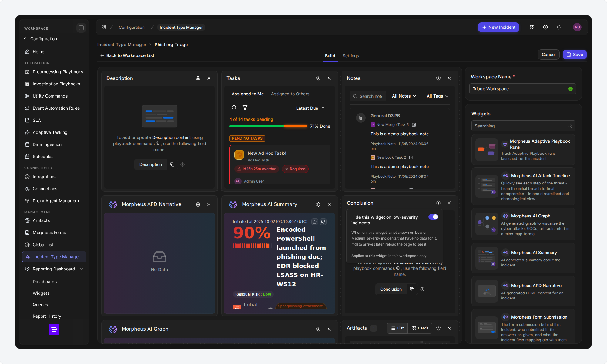
Task: Go Back to Workspace List
Action: pyautogui.click(x=127, y=55)
